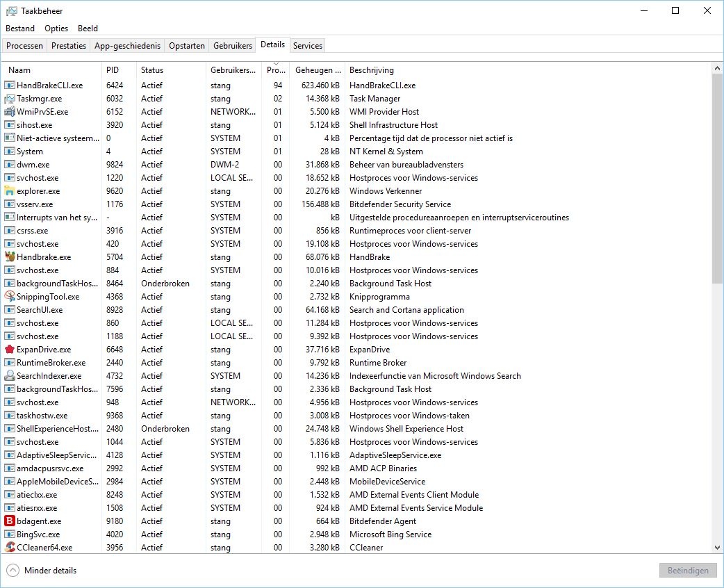
Task: Click the WmiPrvSE.exe process icon
Action: 9,112
